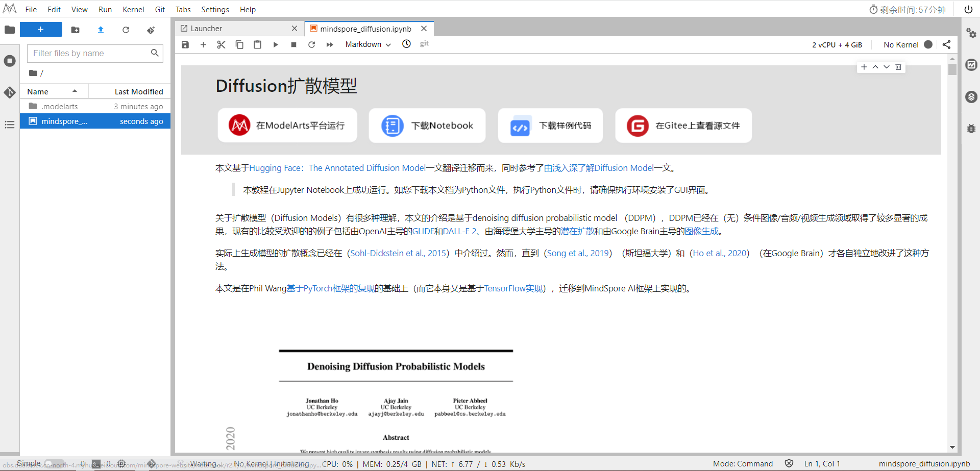Image resolution: width=980 pixels, height=471 pixels.
Task: Click the Upload Files icon
Action: tap(101, 30)
